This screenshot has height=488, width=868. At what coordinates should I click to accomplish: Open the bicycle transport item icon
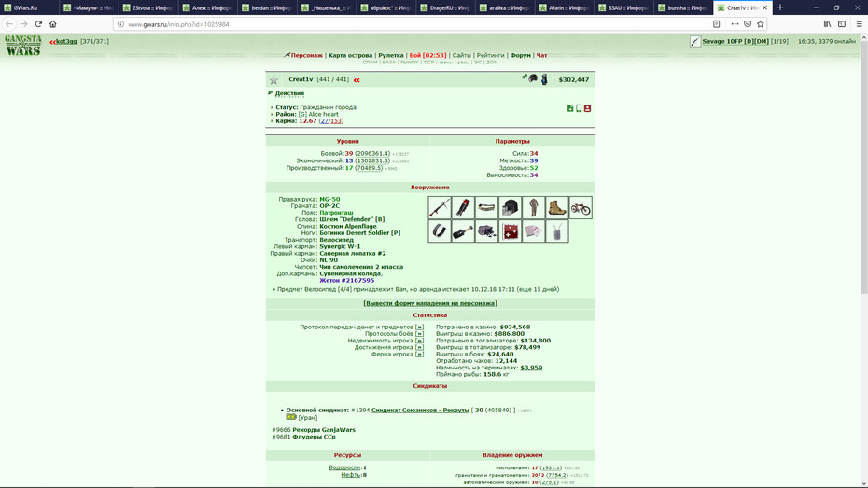tap(581, 207)
